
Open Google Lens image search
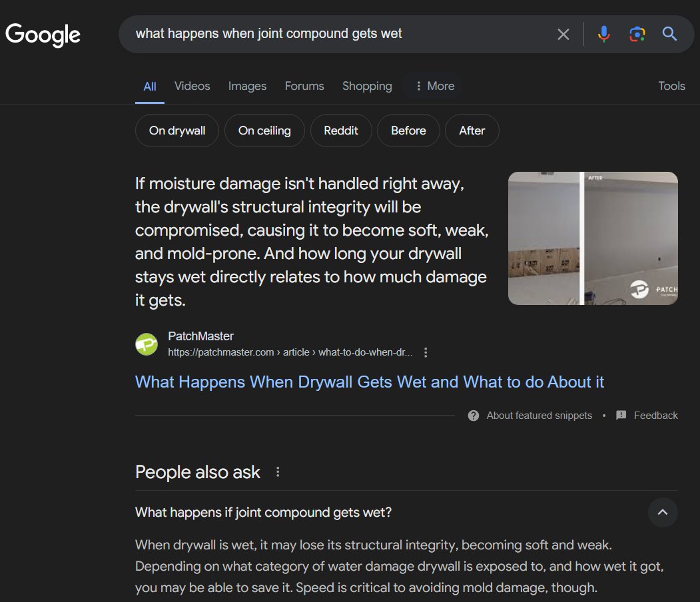coord(637,34)
